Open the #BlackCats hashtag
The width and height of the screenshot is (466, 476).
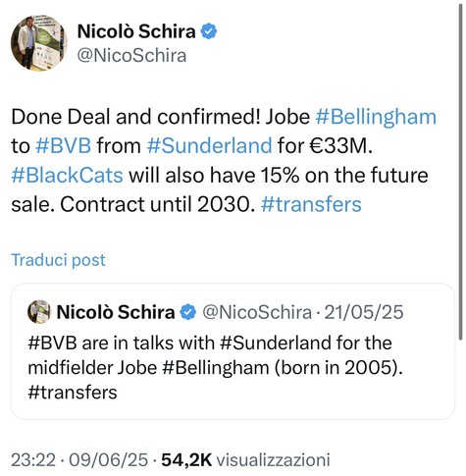point(67,175)
